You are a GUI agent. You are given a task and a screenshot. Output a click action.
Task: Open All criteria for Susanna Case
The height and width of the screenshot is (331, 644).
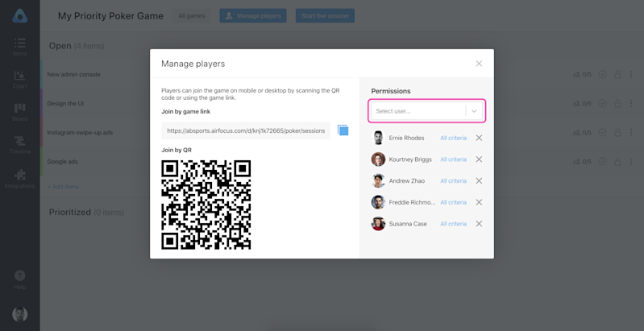(454, 224)
